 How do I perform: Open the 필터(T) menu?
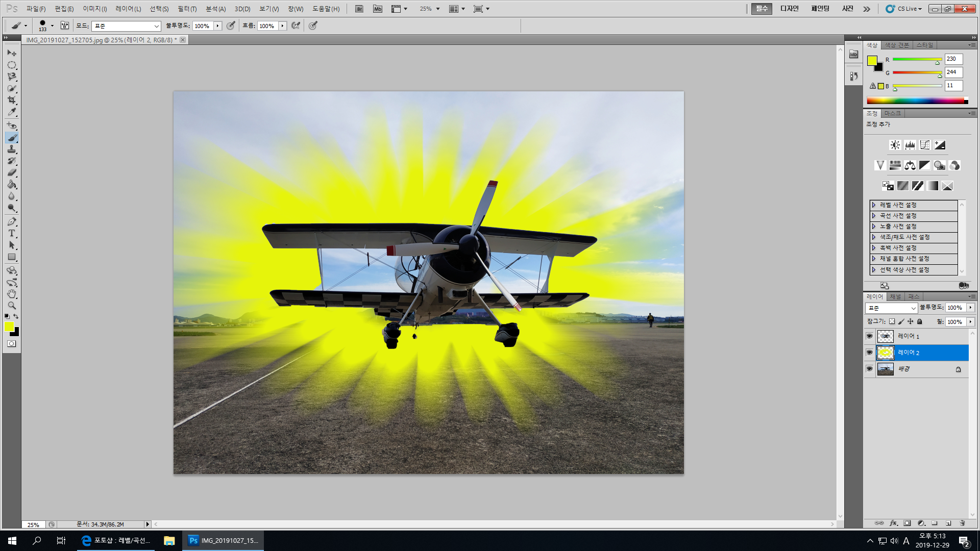point(187,9)
